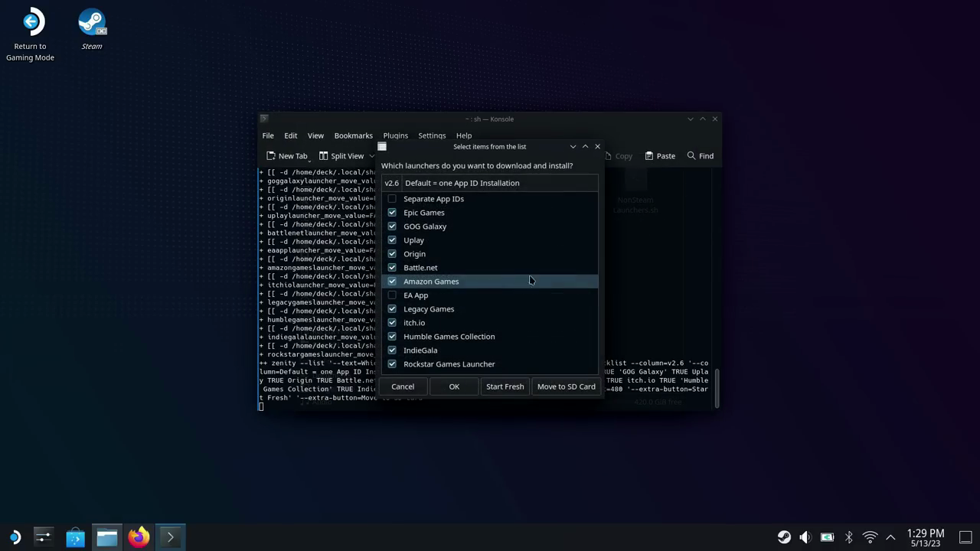Close the Select items dialog
The width and height of the screenshot is (980, 551).
pos(597,147)
